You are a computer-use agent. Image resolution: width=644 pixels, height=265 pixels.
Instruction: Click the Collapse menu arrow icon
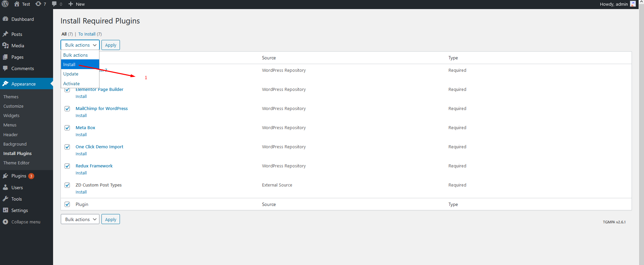tap(5, 222)
